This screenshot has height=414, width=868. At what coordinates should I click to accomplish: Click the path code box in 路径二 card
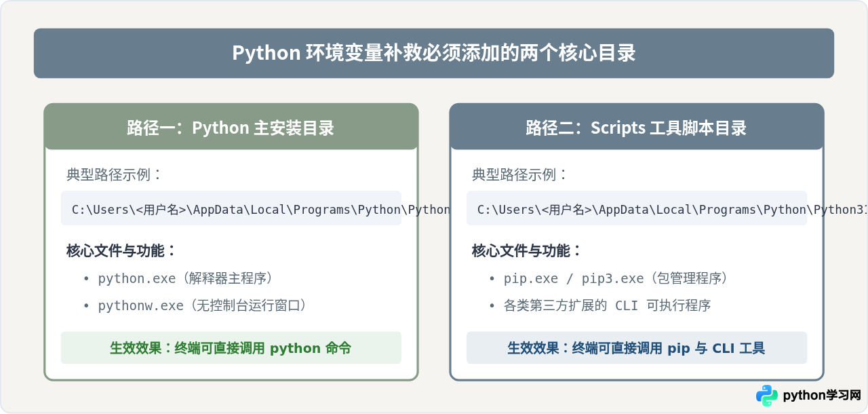coord(637,208)
